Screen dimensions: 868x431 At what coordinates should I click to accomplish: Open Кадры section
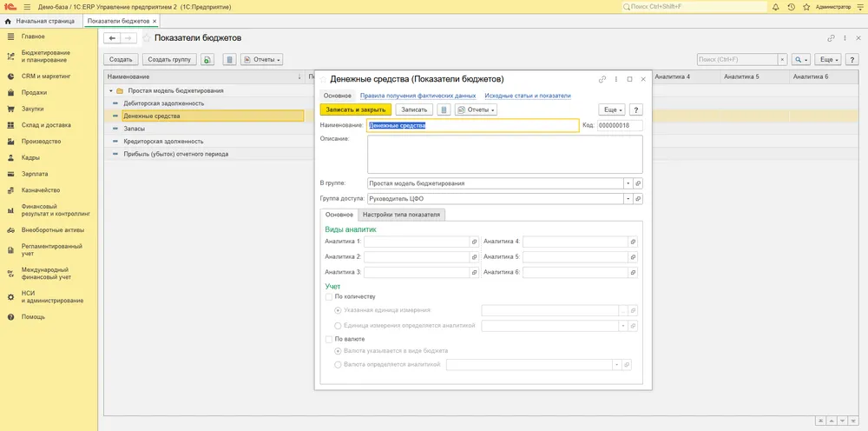click(30, 157)
